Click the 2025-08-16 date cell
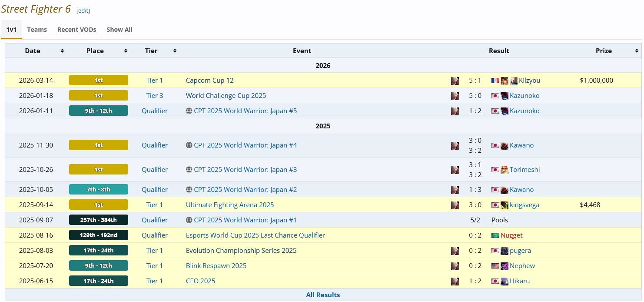644x302 pixels. pyautogui.click(x=36, y=235)
